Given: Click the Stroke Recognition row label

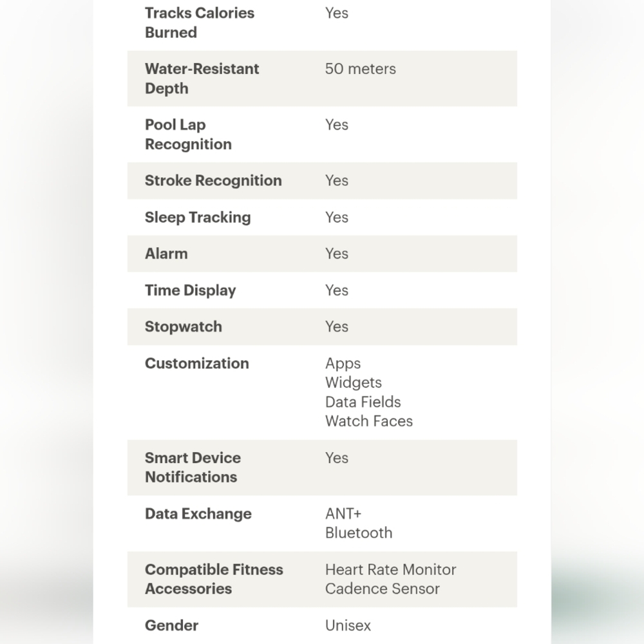Looking at the screenshot, I should [x=213, y=180].
